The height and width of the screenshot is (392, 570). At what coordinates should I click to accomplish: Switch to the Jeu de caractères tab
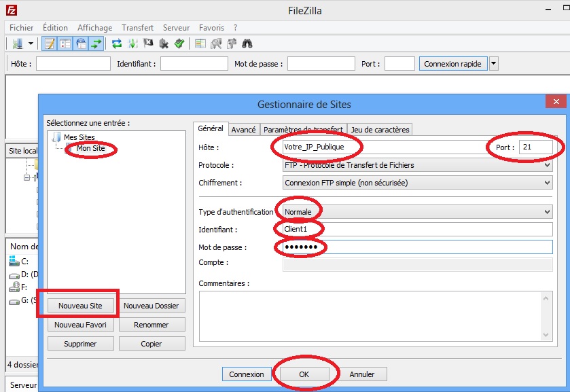(380, 130)
